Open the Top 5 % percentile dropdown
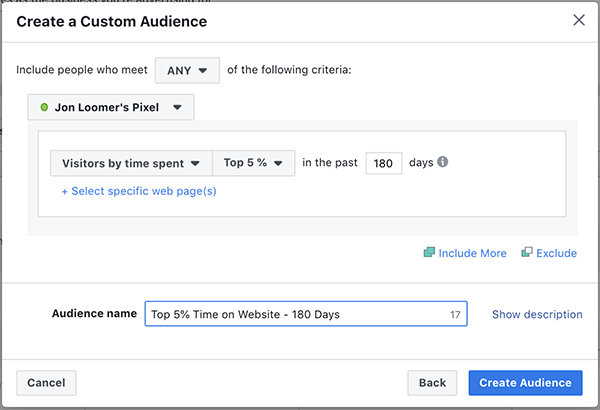600x410 pixels. tap(253, 163)
